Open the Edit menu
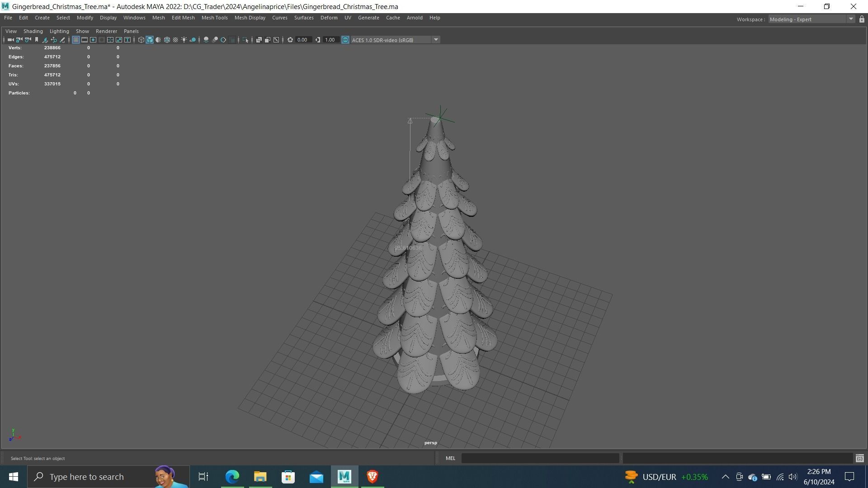The height and width of the screenshot is (488, 868). [x=23, y=18]
